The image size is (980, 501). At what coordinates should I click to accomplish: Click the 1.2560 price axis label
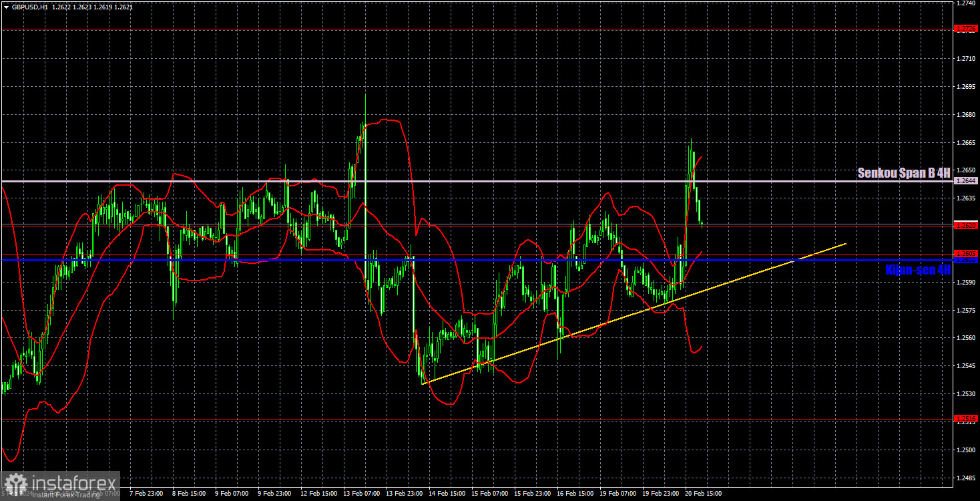coord(967,338)
